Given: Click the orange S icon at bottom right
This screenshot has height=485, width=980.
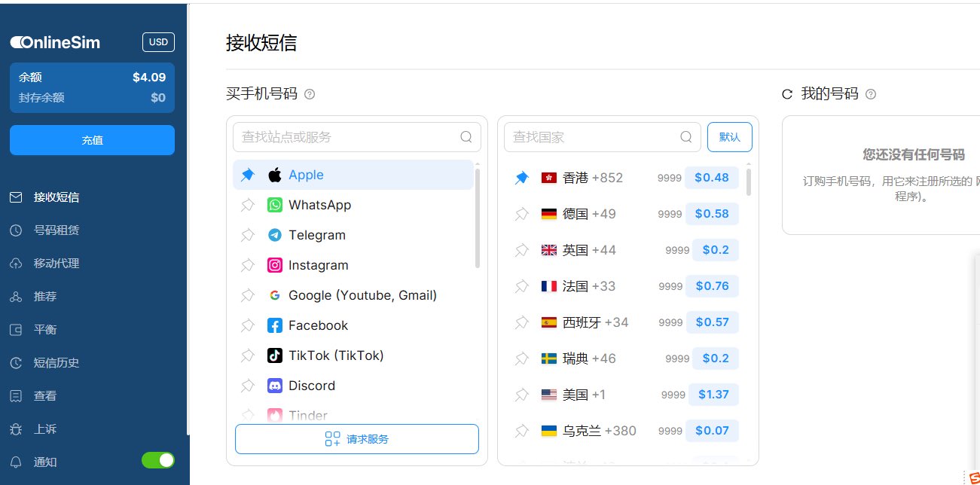Looking at the screenshot, I should pos(975,477).
